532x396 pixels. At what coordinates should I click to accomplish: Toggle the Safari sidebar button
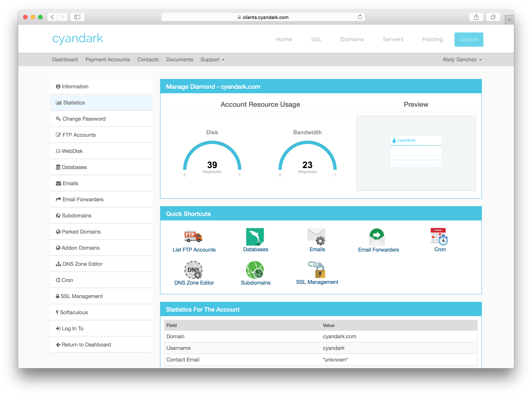(77, 17)
